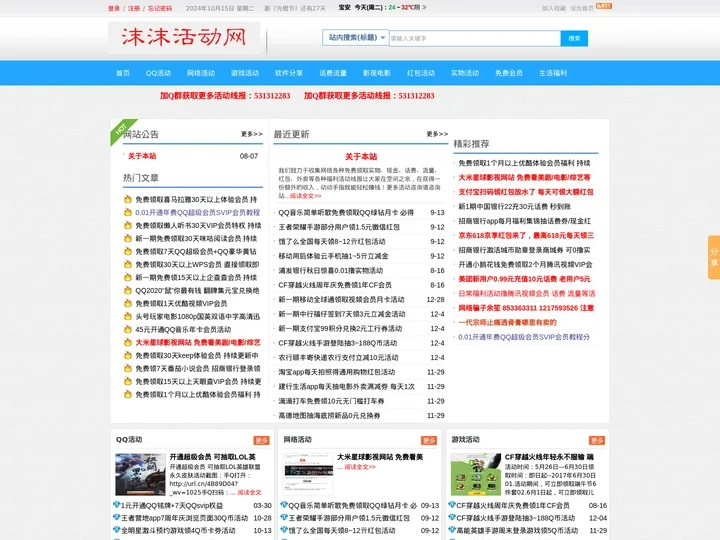Screen dimensions: 720x540
Task: Click the 忘记密码 link
Action: tap(160, 8)
